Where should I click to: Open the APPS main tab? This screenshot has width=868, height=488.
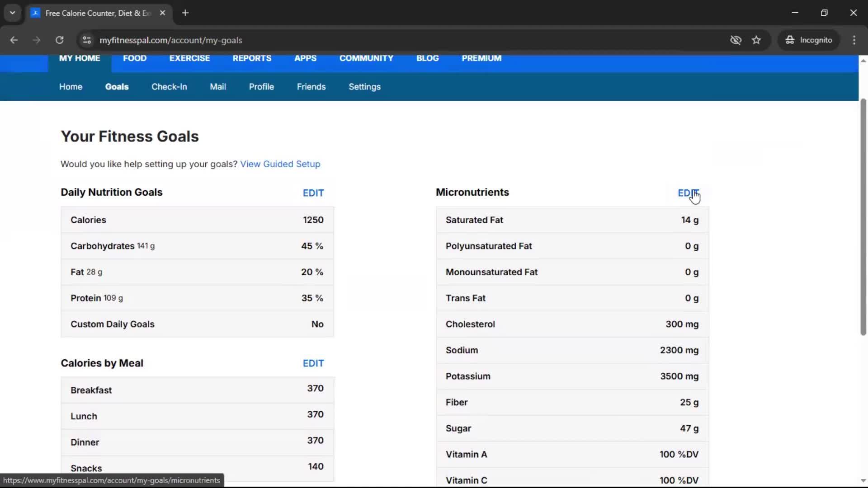click(305, 58)
